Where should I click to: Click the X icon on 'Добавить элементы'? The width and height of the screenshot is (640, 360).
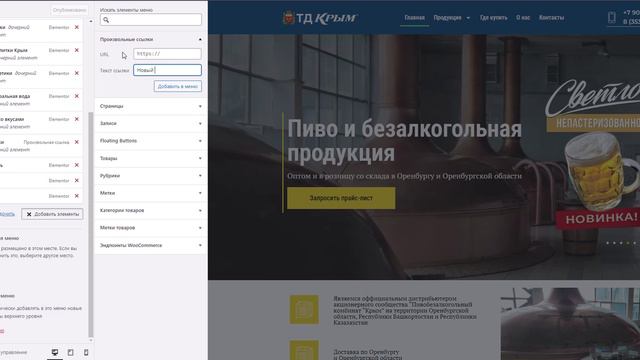(x=29, y=214)
